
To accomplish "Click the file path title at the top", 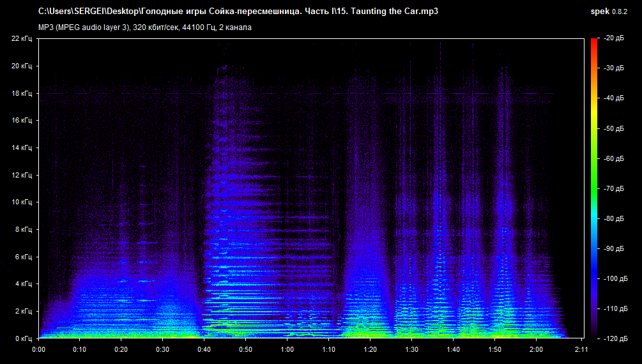I will [238, 11].
